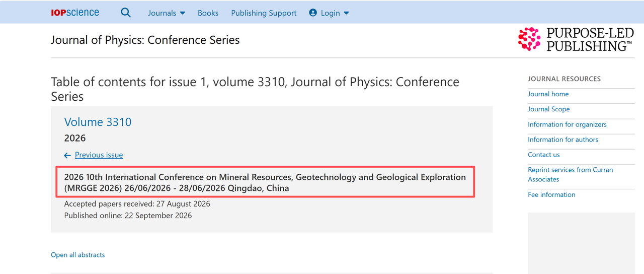Click the left arrow icon beside Previous issue
The height and width of the screenshot is (274, 644).
67,156
